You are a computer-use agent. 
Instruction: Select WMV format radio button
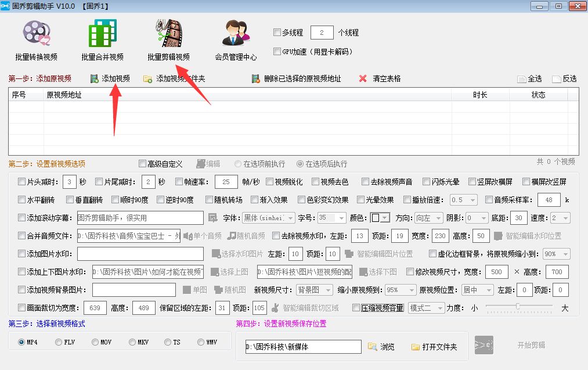(x=201, y=342)
